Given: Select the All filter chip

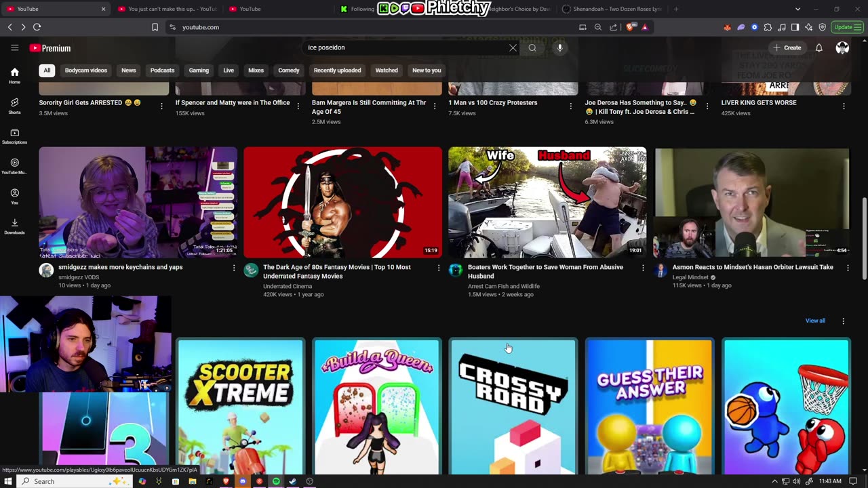Looking at the screenshot, I should [47, 70].
